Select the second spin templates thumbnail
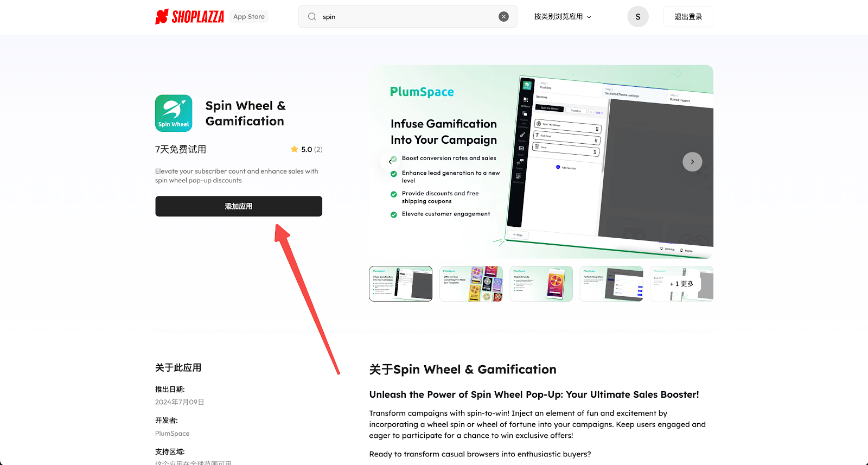This screenshot has width=868, height=465. [x=471, y=284]
